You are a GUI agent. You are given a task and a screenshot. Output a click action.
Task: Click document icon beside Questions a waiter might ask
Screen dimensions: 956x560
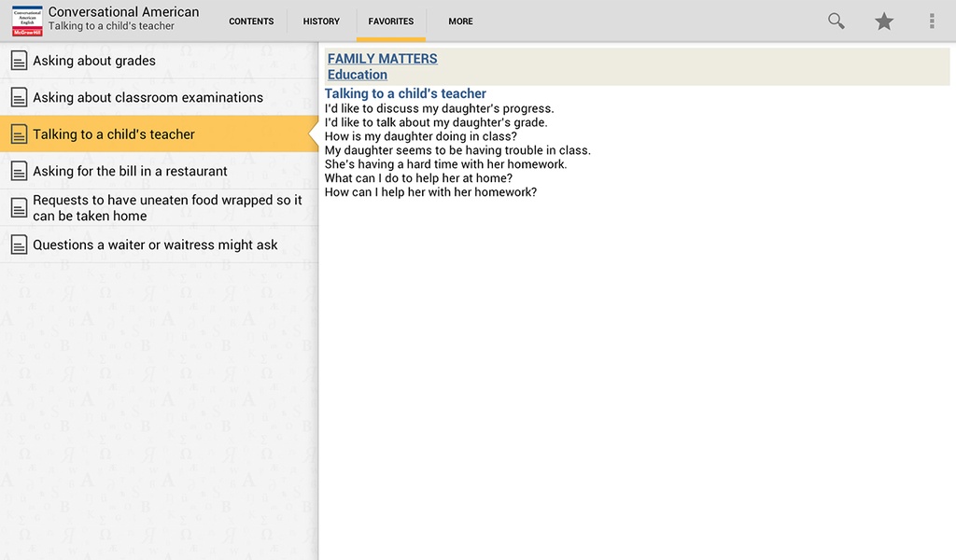19,245
